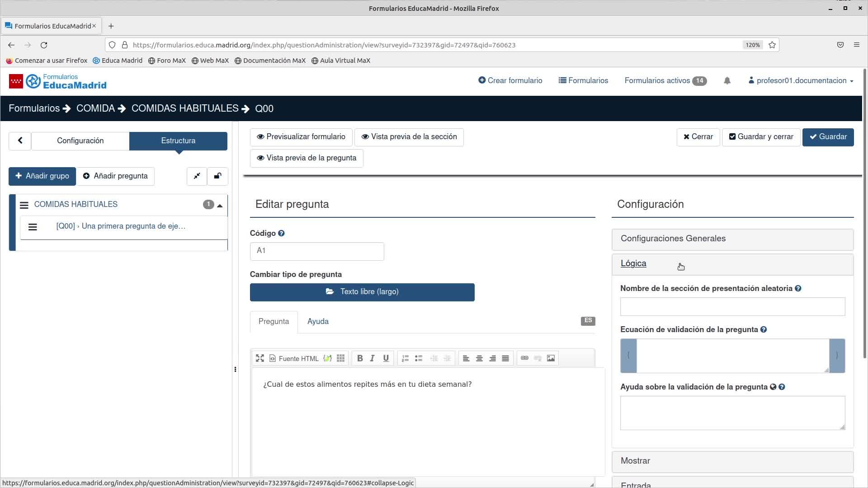Insert link in editor toolbar
Viewport: 868px width, 488px height.
(x=524, y=358)
